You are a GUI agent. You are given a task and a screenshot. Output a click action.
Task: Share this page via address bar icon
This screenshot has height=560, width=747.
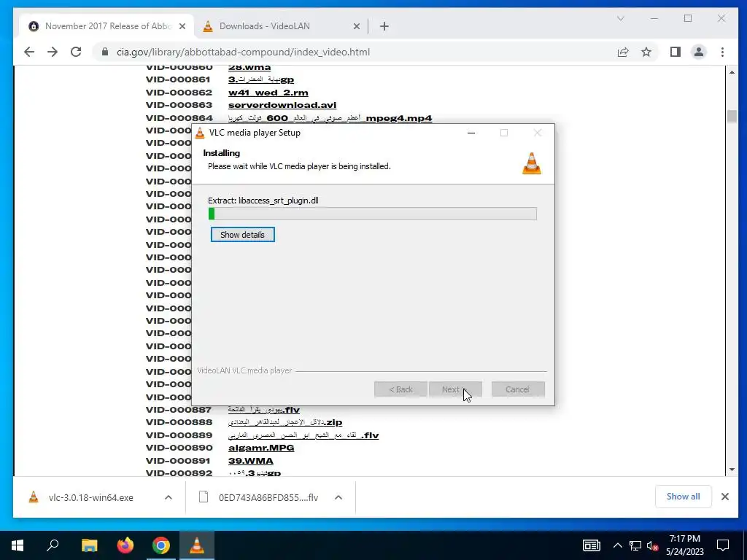pos(623,52)
